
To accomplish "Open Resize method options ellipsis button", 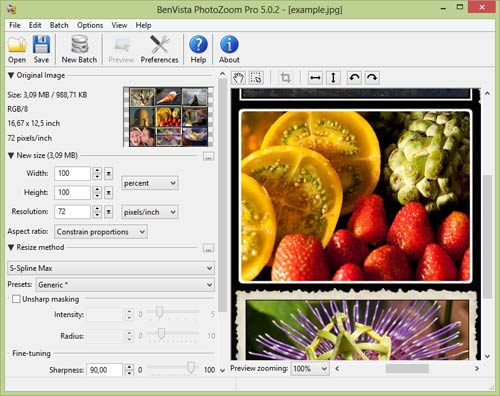I will pos(208,248).
